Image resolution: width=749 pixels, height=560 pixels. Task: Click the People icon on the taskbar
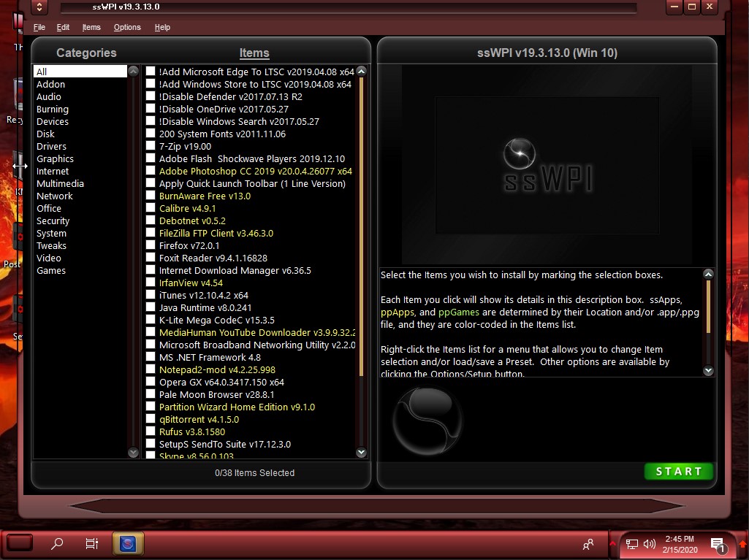(588, 543)
